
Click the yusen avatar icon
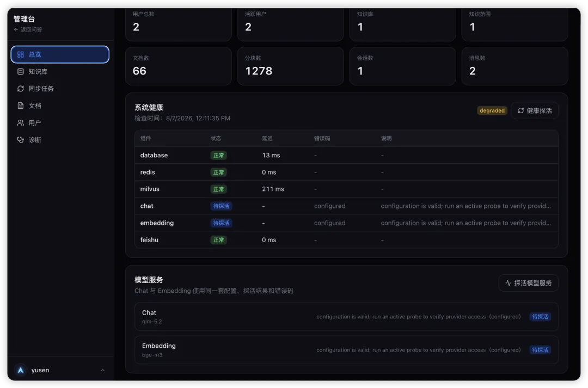[21, 370]
